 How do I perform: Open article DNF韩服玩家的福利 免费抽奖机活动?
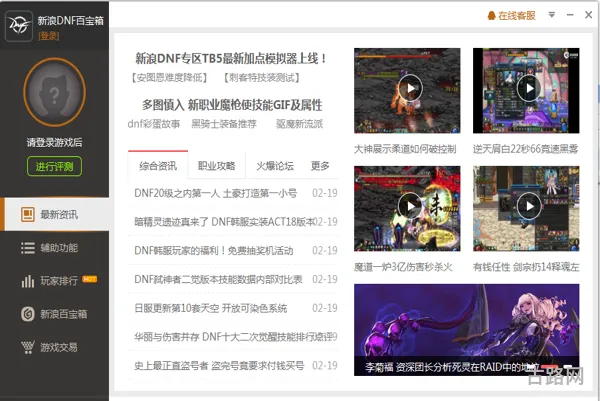click(214, 251)
